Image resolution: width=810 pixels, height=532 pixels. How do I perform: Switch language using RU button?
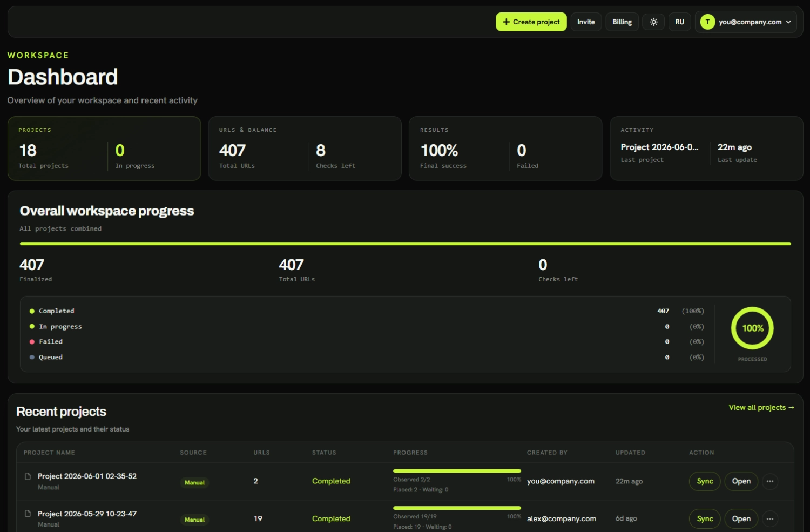coord(679,22)
